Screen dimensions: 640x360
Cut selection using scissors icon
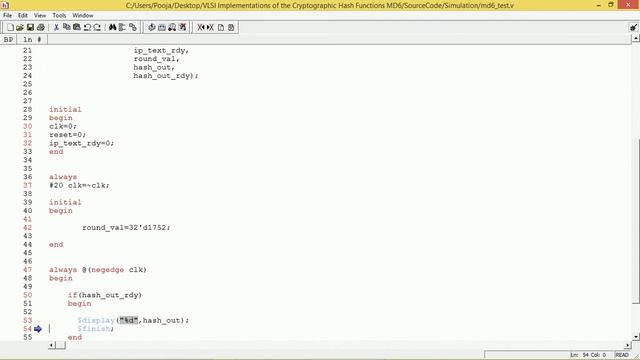coord(56,27)
